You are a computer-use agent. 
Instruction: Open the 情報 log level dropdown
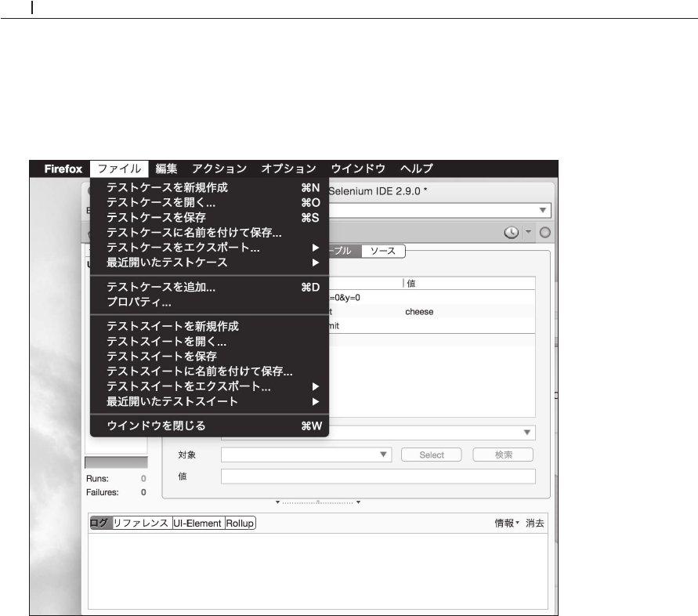click(507, 523)
